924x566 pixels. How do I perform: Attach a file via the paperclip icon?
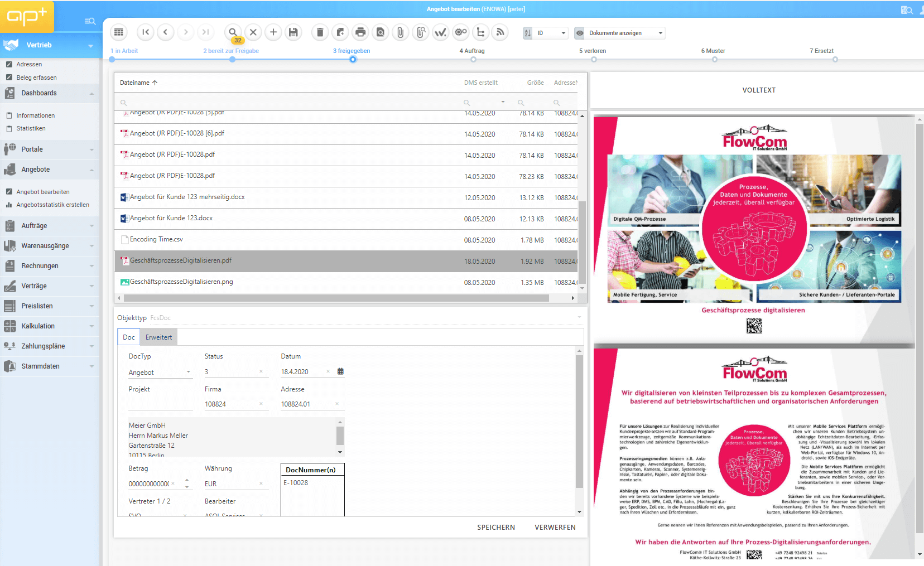tap(400, 32)
